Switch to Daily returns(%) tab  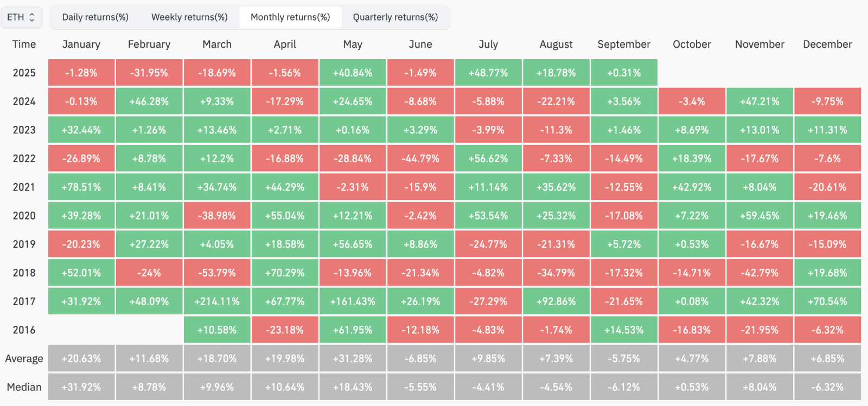click(95, 17)
